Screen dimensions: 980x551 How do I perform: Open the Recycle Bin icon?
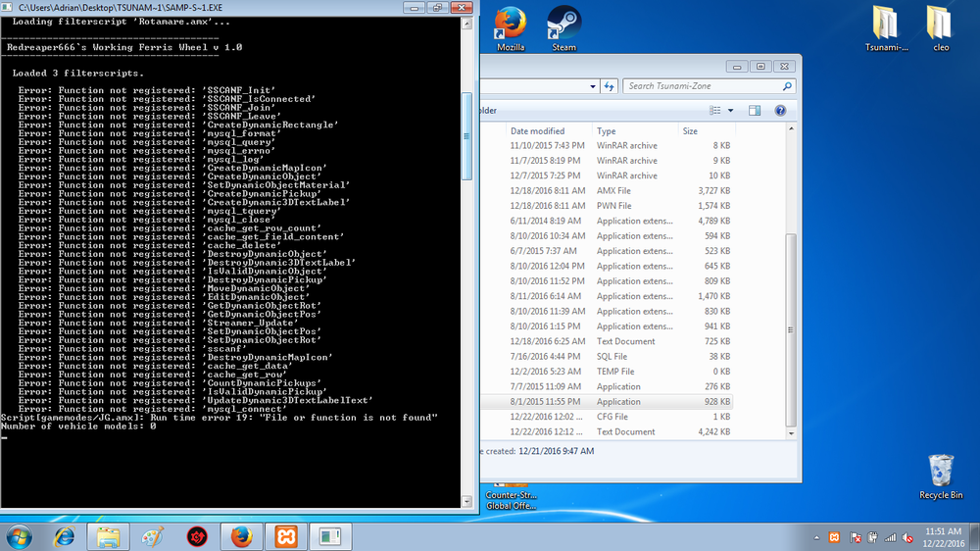click(x=941, y=476)
